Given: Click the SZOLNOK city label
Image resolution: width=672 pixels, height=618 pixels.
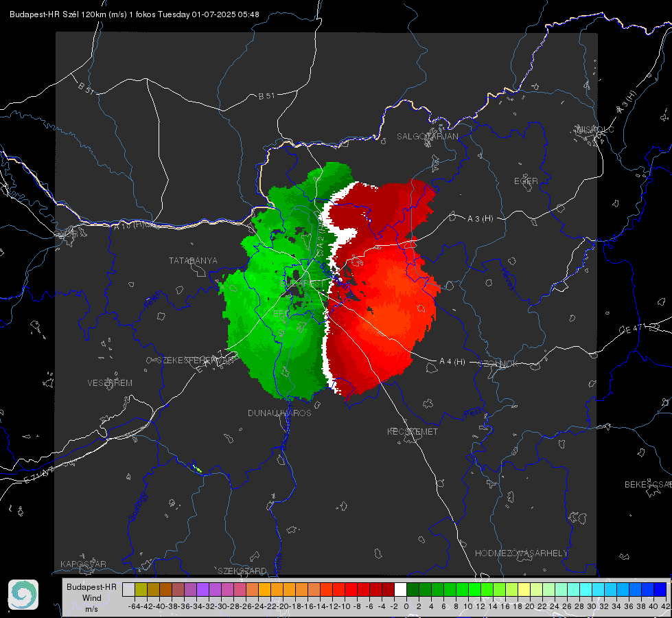Looking at the screenshot, I should click(498, 364).
